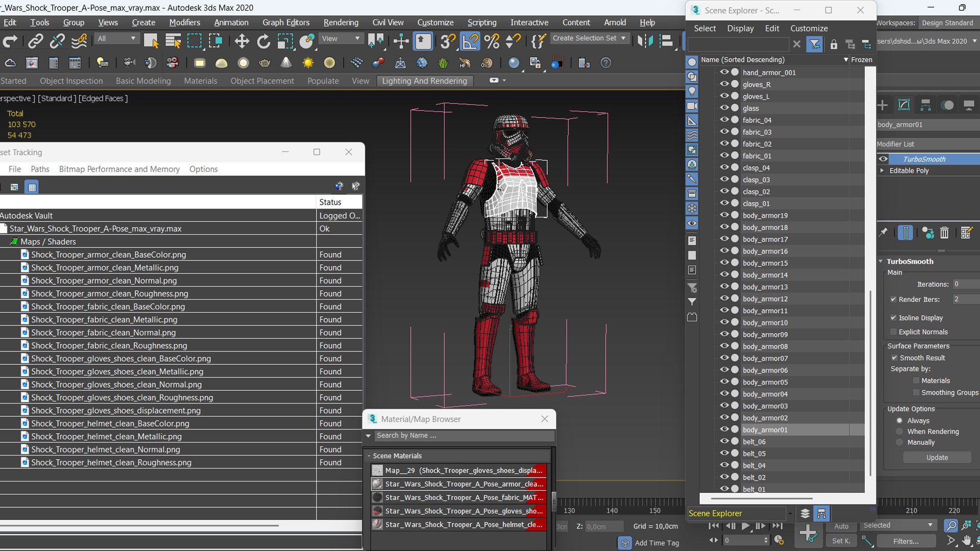Show cameras filter in Scene Explorer sidebar

tap(692, 106)
